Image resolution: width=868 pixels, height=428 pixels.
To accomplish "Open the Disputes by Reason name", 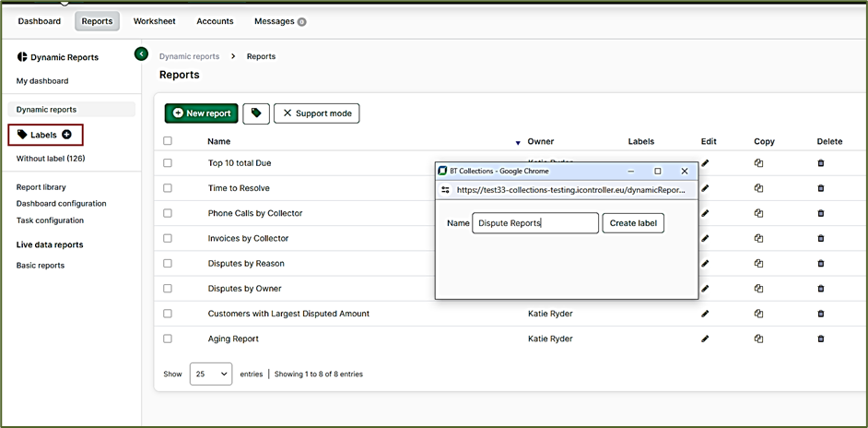I will 246,263.
